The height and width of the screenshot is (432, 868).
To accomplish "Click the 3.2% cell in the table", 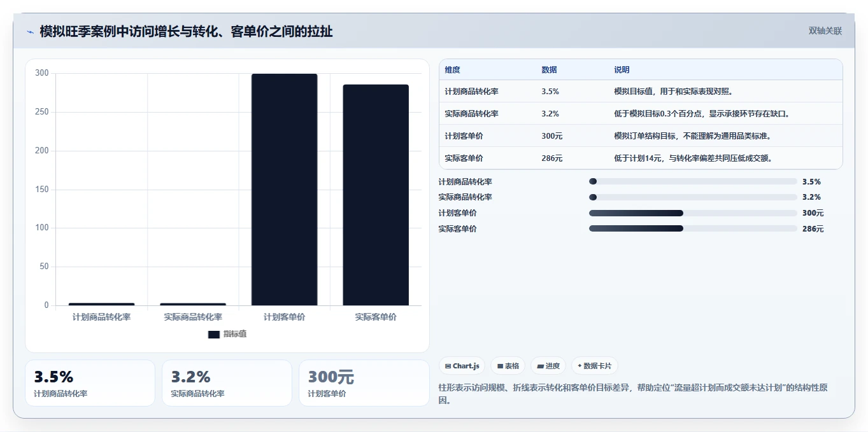I will tap(550, 114).
